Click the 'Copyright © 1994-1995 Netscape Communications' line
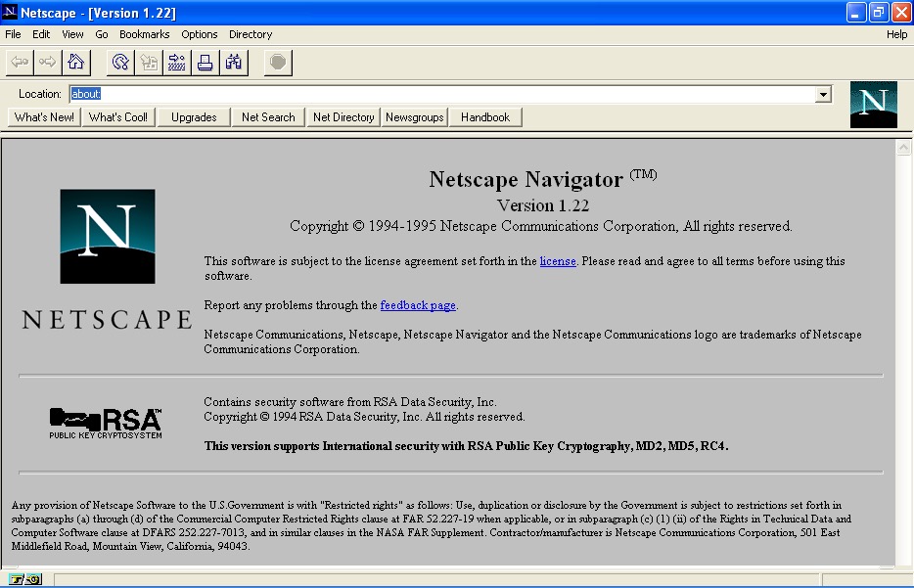This screenshot has height=588, width=914. pyautogui.click(x=541, y=226)
